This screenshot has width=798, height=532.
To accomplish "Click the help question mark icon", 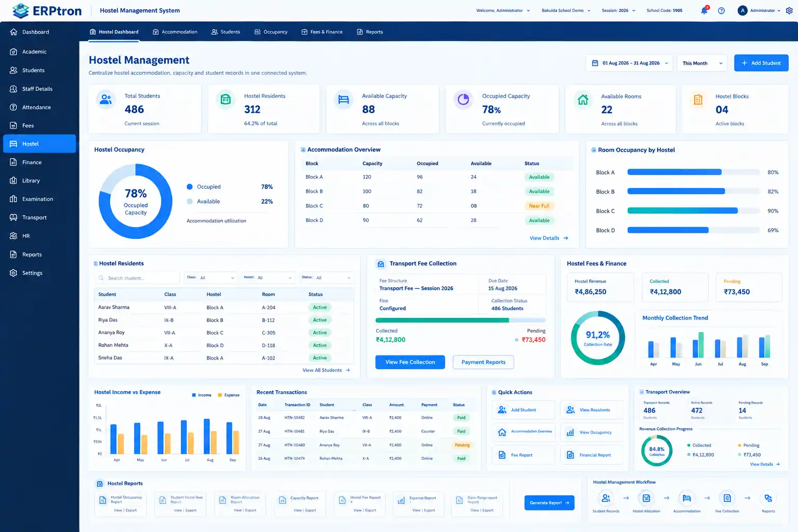I will (x=721, y=10).
